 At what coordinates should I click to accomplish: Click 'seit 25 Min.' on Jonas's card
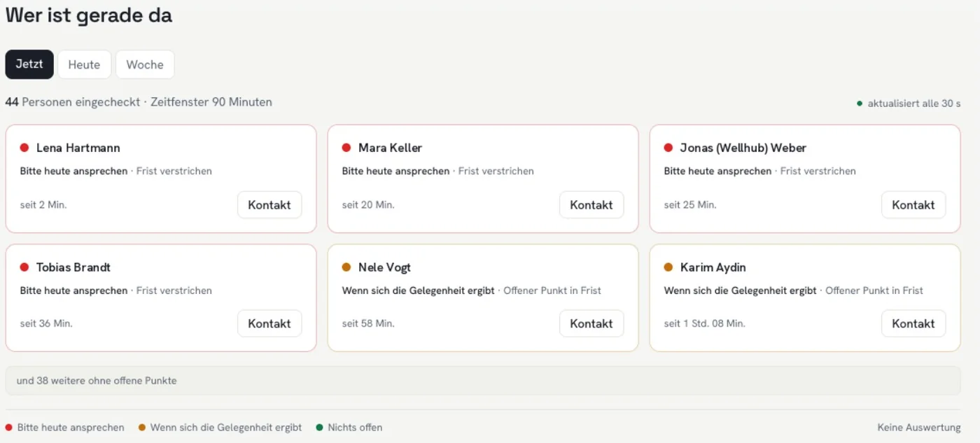[690, 205]
